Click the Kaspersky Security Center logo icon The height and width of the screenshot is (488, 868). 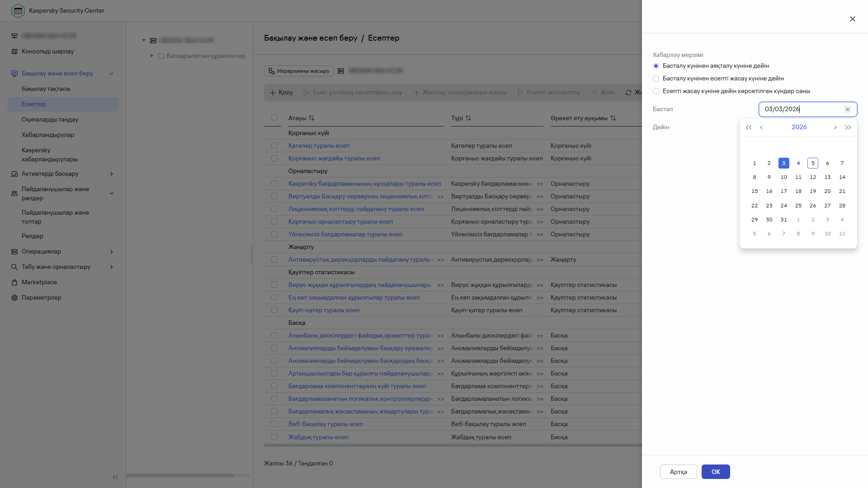pos(18,10)
